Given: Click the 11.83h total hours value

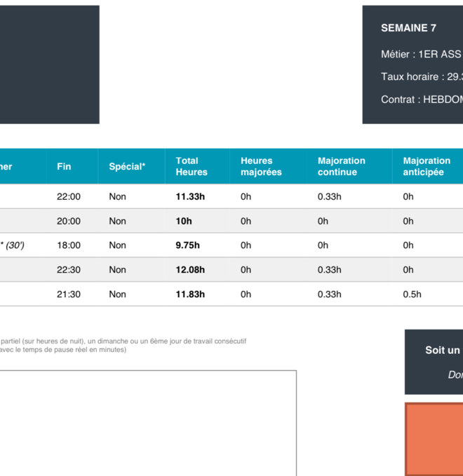Looking at the screenshot, I should click(x=190, y=294).
